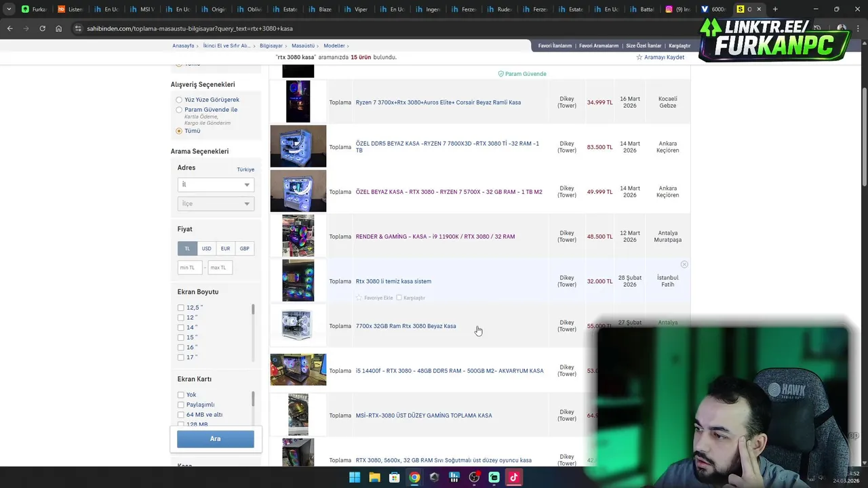Open the green Streamlabs taskbar icon

[494, 477]
